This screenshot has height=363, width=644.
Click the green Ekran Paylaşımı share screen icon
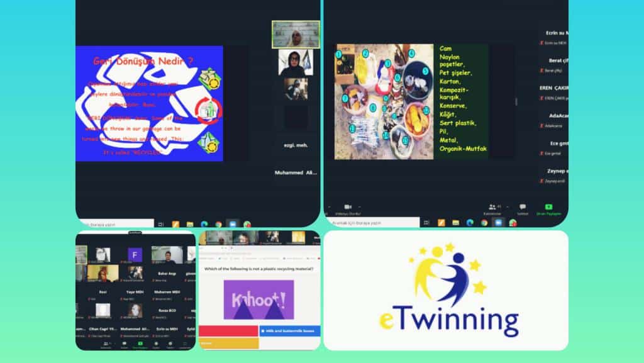[548, 207]
